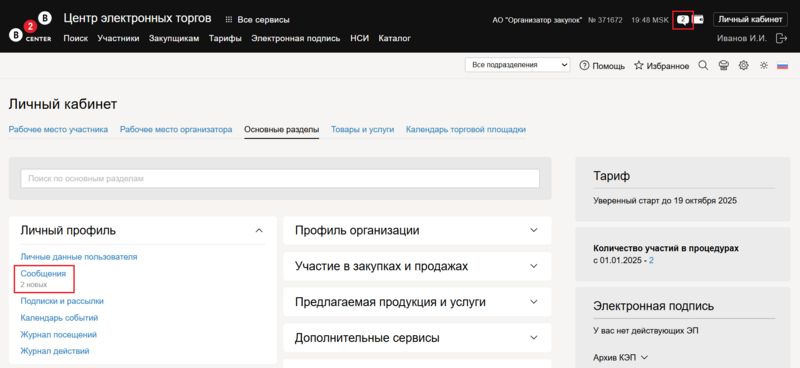The width and height of the screenshot is (800, 368).
Task: Open the НСИ menu item
Action: pyautogui.click(x=360, y=38)
